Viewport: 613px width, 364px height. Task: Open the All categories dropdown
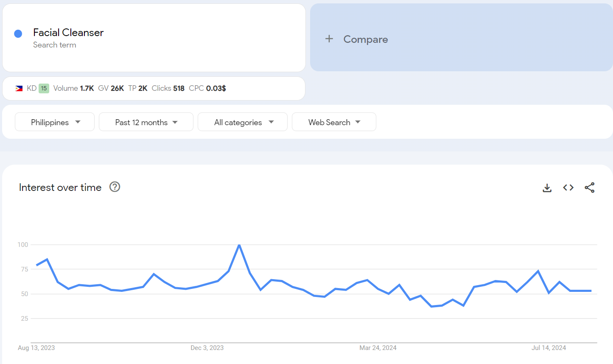[x=243, y=122]
